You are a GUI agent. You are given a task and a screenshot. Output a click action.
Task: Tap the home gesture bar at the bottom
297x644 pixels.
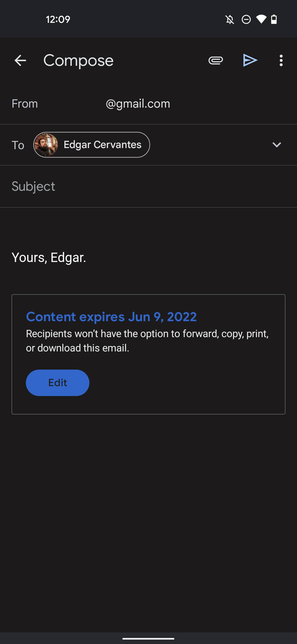[x=148, y=638]
